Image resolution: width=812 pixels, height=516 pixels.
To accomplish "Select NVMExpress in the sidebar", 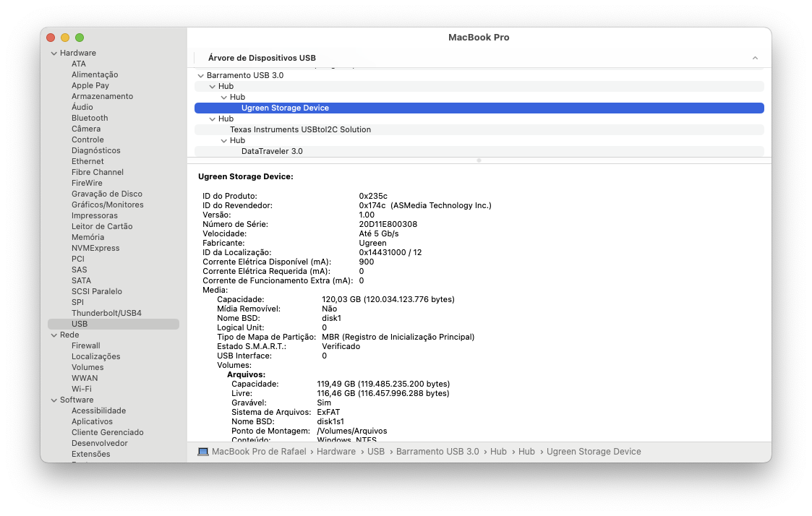I will point(95,249).
